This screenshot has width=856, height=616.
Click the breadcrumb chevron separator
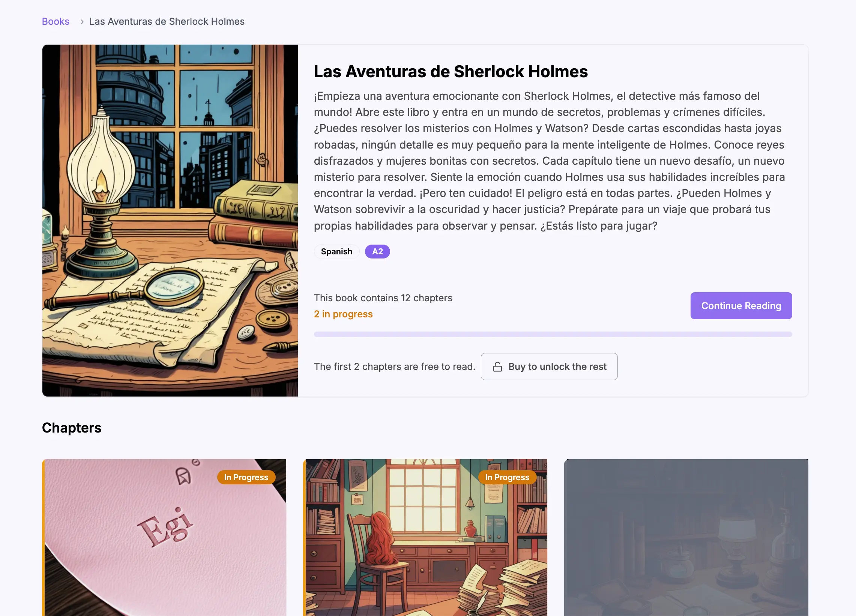click(81, 22)
